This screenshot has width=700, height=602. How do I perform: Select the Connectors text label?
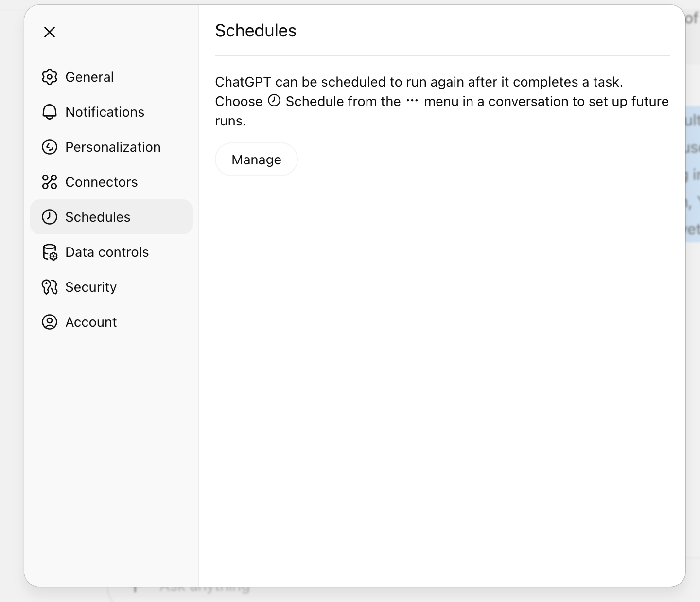click(x=102, y=182)
